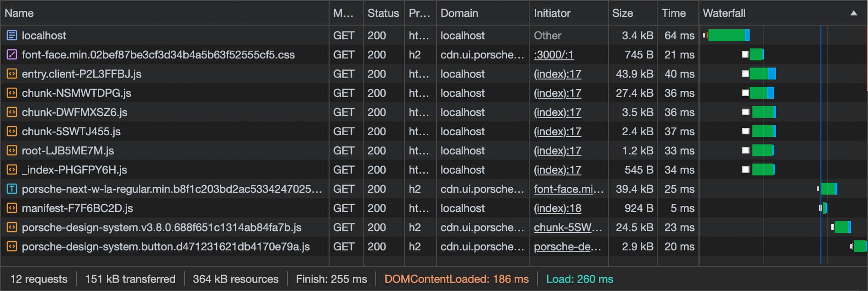Click the localhost waterfall timing bar
868x291 pixels.
click(x=726, y=35)
